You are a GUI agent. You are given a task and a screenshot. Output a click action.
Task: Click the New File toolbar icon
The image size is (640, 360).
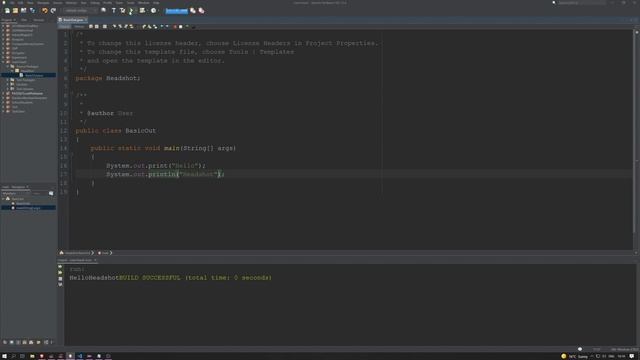7,11
